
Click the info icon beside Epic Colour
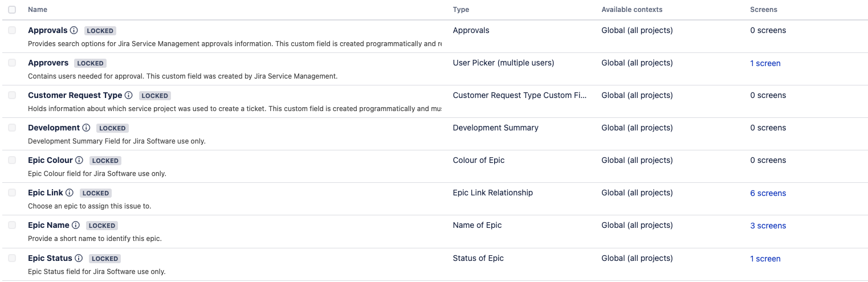tap(79, 160)
